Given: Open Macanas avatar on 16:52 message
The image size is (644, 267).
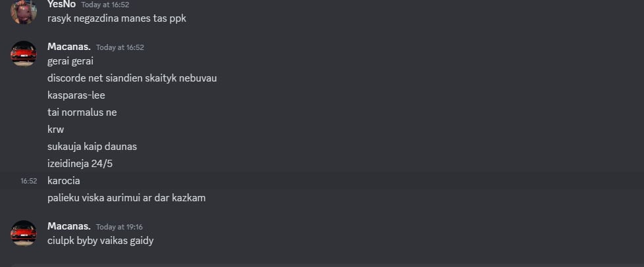Looking at the screenshot, I should point(24,53).
